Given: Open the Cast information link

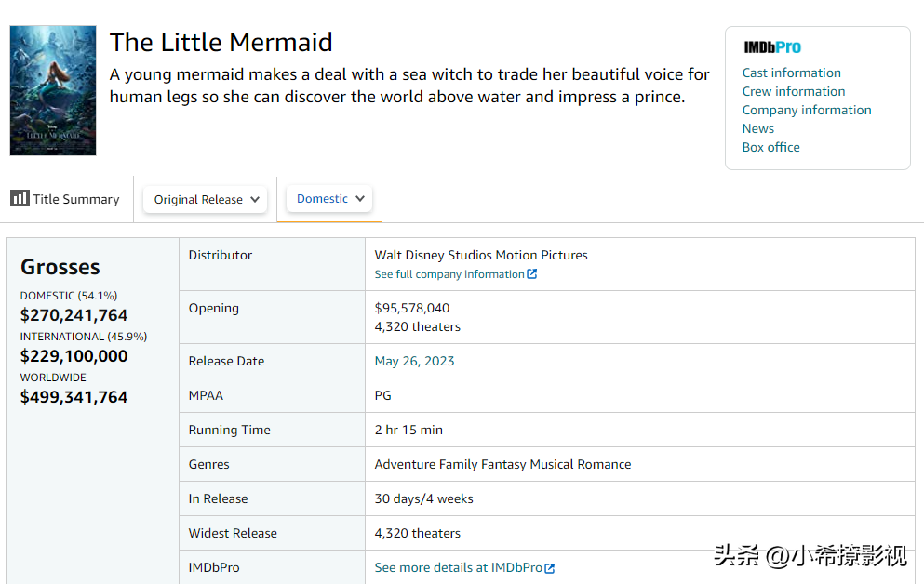Looking at the screenshot, I should (791, 73).
